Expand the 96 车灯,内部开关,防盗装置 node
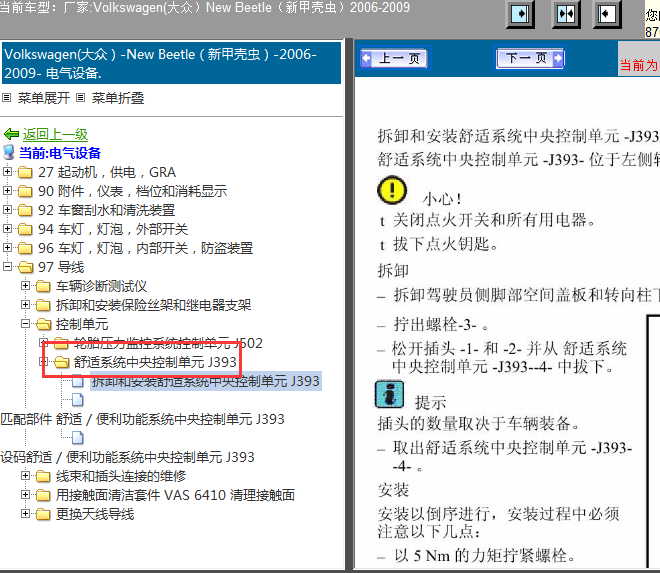This screenshot has height=573, width=660. click(x=7, y=247)
